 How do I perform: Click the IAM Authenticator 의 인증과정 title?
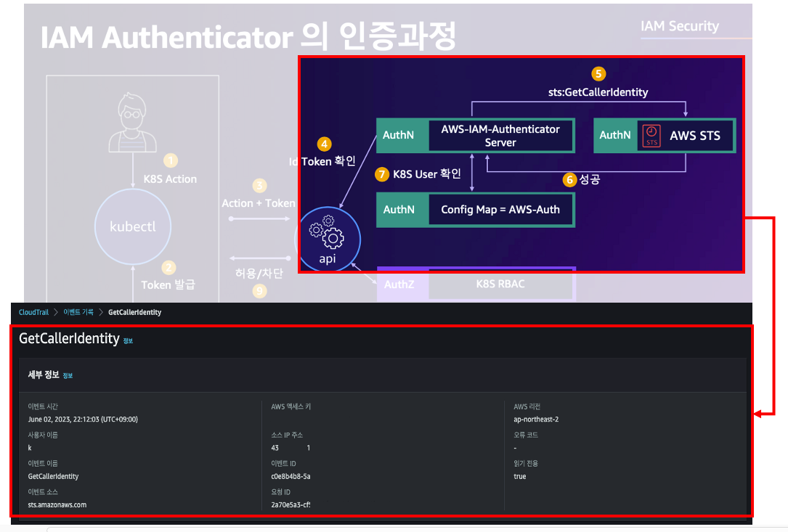(x=248, y=36)
